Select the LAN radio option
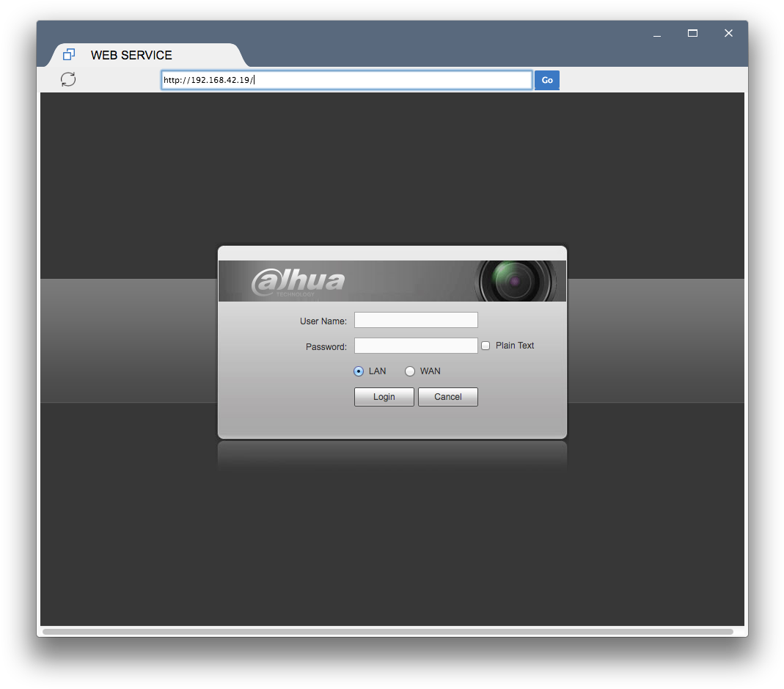 click(x=359, y=371)
